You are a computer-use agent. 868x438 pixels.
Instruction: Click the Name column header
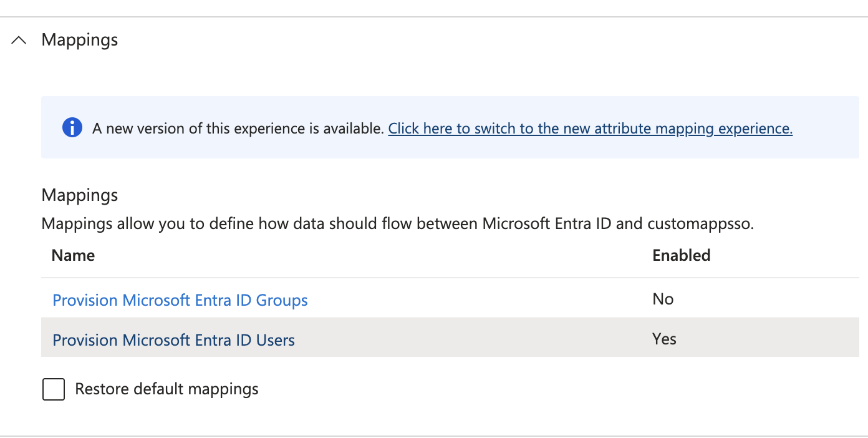pyautogui.click(x=73, y=255)
